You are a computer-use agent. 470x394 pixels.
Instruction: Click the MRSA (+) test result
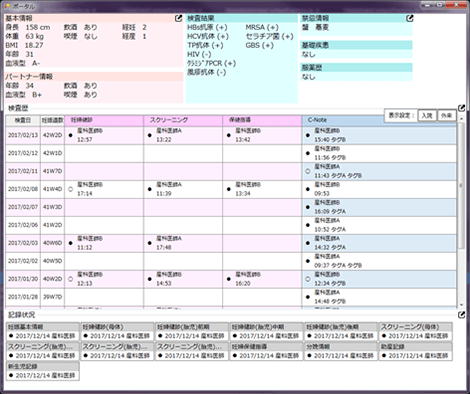coord(262,27)
